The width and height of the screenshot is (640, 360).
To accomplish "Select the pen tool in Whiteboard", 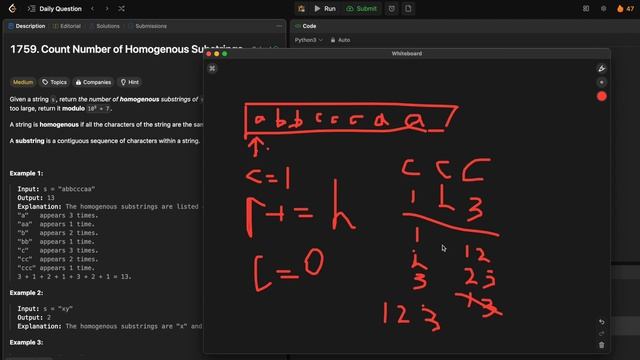I will click(x=602, y=69).
